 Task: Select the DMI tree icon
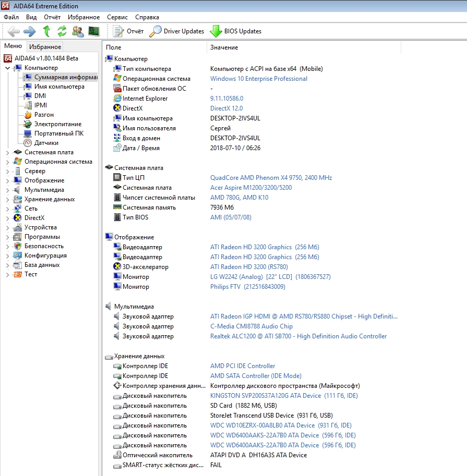click(x=28, y=96)
